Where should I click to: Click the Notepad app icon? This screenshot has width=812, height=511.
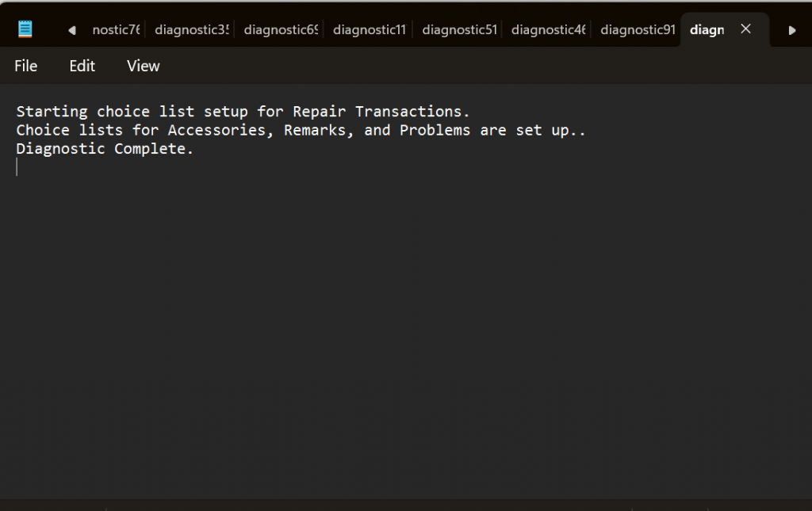(x=25, y=29)
